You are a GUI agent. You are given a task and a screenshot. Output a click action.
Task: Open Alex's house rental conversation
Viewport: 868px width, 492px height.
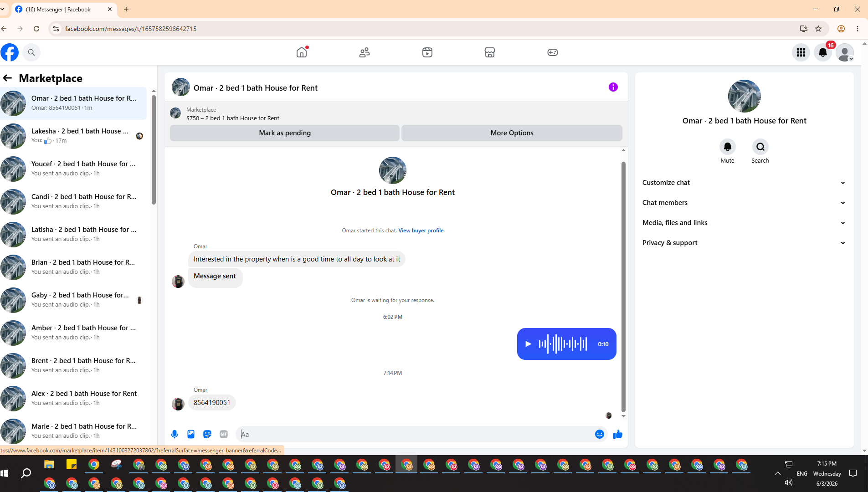[x=73, y=398]
